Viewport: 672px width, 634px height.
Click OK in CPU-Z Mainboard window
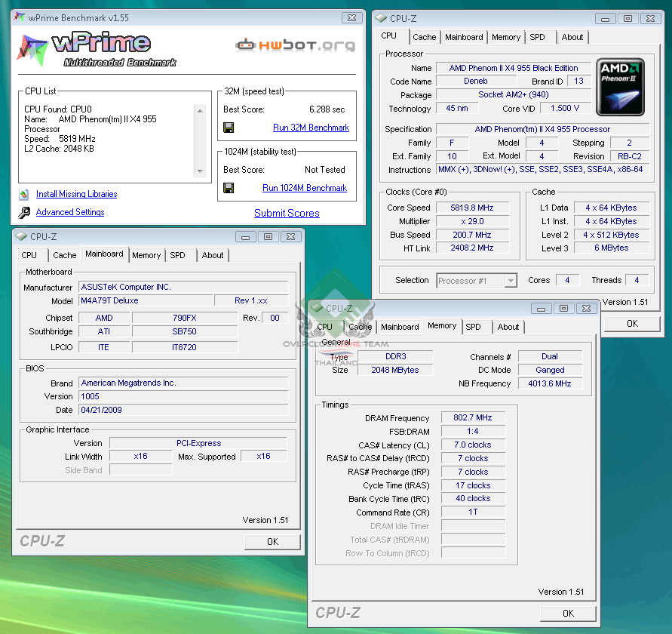tap(272, 542)
